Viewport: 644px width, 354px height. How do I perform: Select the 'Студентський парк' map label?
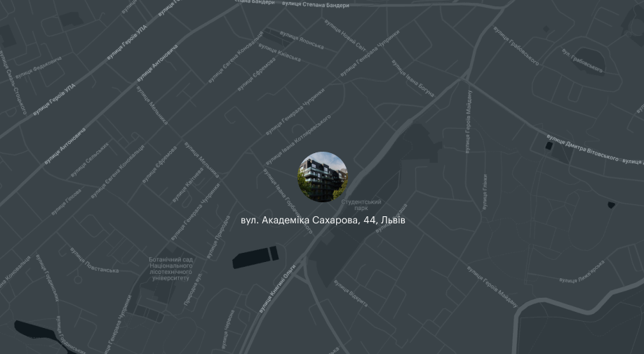click(361, 205)
